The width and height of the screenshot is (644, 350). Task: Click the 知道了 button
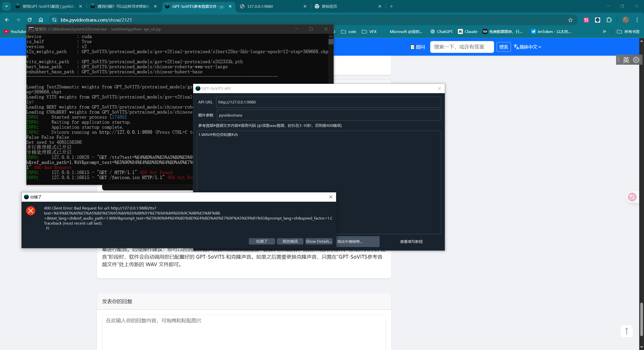pos(262,241)
